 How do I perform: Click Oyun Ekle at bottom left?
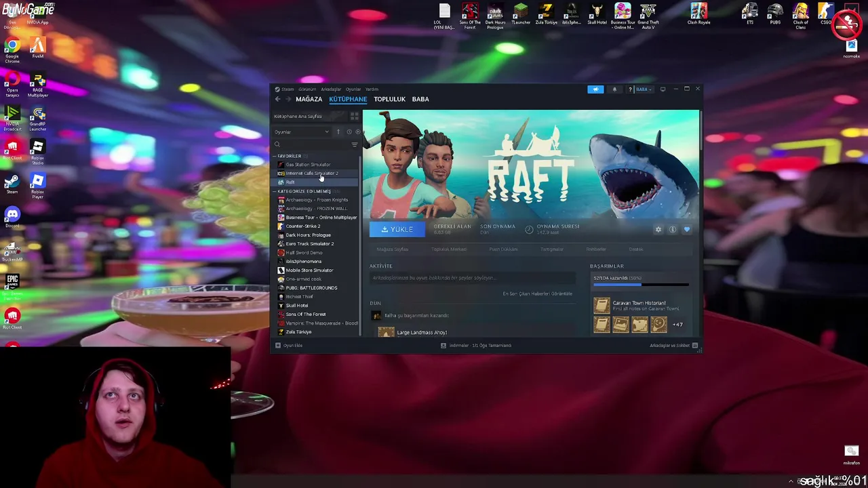(x=289, y=346)
